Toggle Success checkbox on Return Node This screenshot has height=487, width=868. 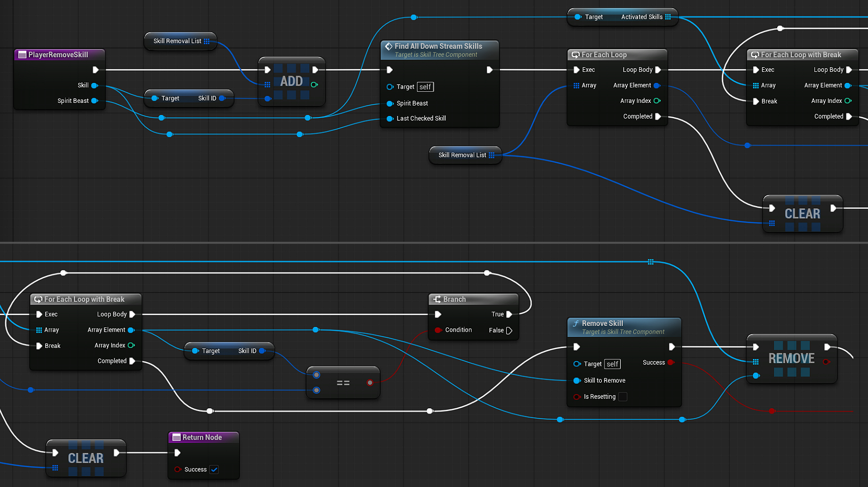click(x=214, y=470)
